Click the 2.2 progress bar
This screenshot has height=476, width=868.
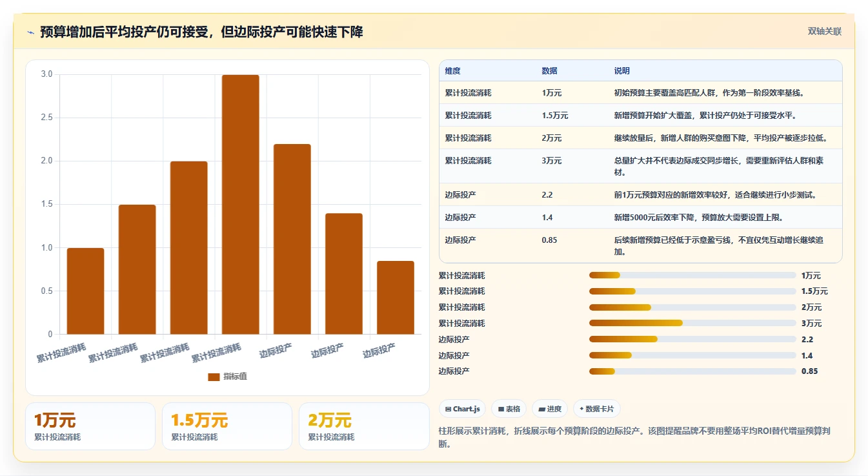coord(692,339)
